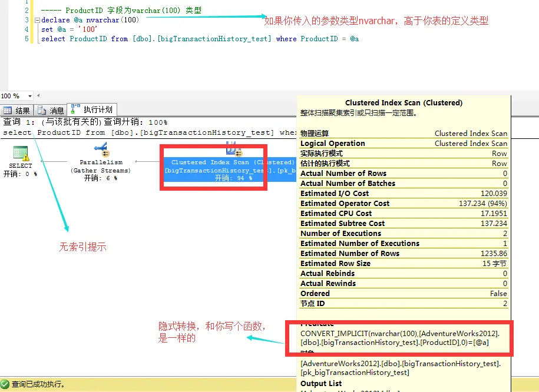Click the horizontal scroll left arrow
Image resolution: width=539 pixels, height=392 pixels.
[x=38, y=95]
